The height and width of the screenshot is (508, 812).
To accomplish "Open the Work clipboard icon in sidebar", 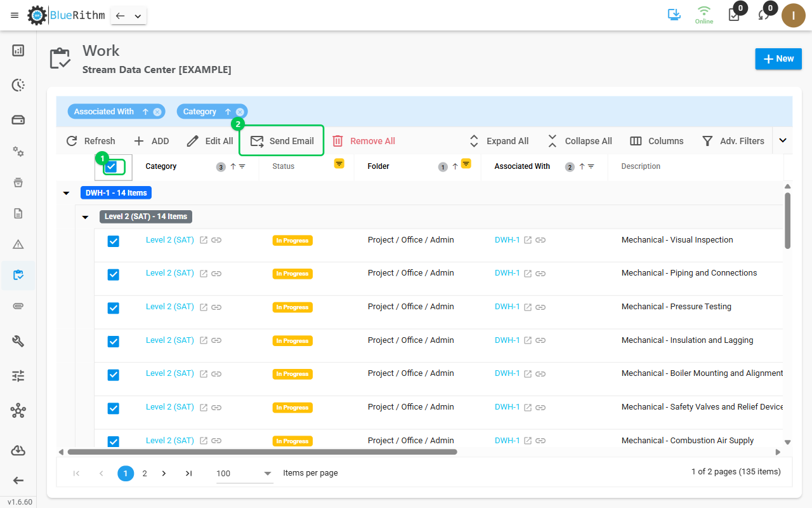I will pos(18,276).
